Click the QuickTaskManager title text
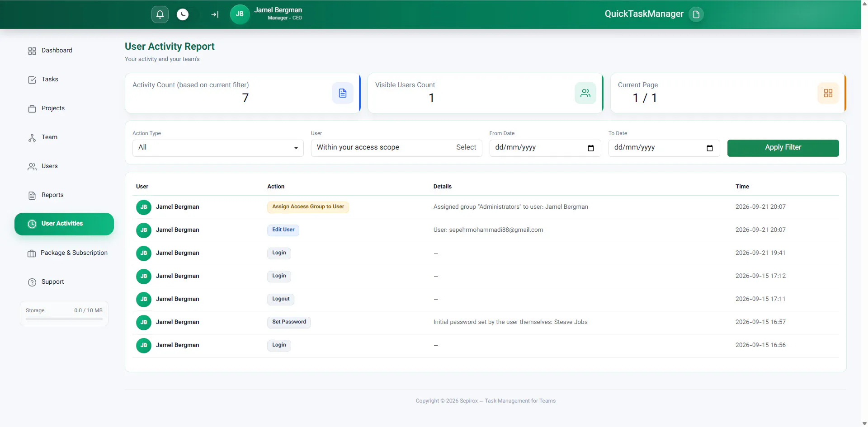Viewport: 868px width, 427px height. tap(644, 14)
